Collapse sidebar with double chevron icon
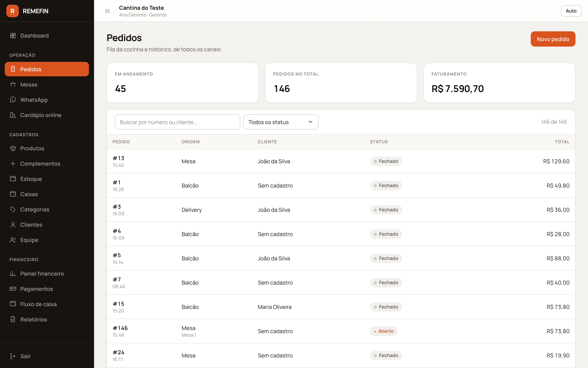The image size is (588, 368). [x=107, y=11]
